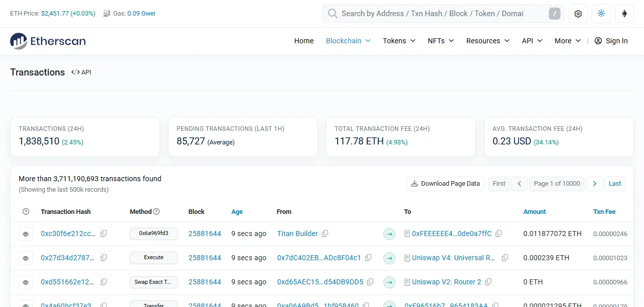The image size is (644, 307).
Task: Expand the API menu
Action: [x=532, y=41]
